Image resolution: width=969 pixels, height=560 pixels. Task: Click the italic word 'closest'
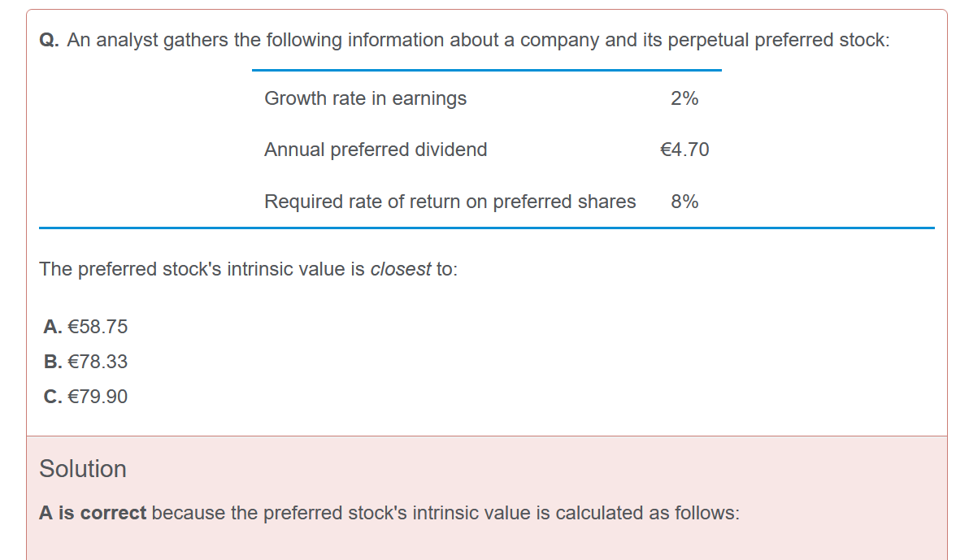[401, 270]
